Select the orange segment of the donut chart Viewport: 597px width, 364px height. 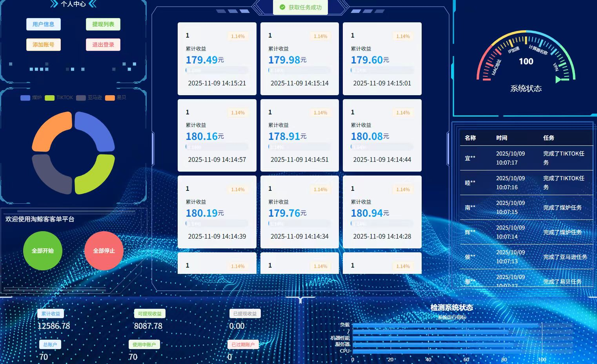coord(51,132)
